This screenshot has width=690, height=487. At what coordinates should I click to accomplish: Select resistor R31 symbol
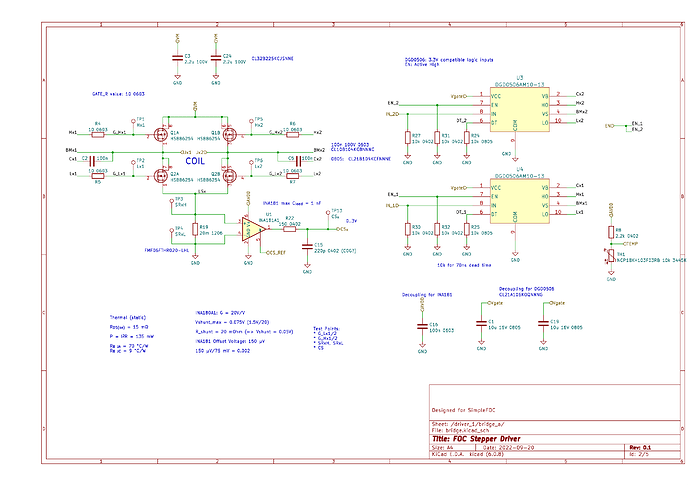pos(437,138)
